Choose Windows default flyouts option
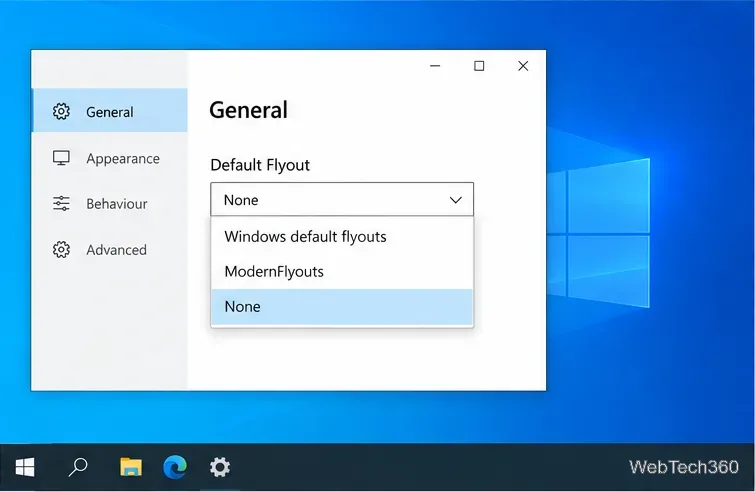This screenshot has height=492, width=755. 342,236
